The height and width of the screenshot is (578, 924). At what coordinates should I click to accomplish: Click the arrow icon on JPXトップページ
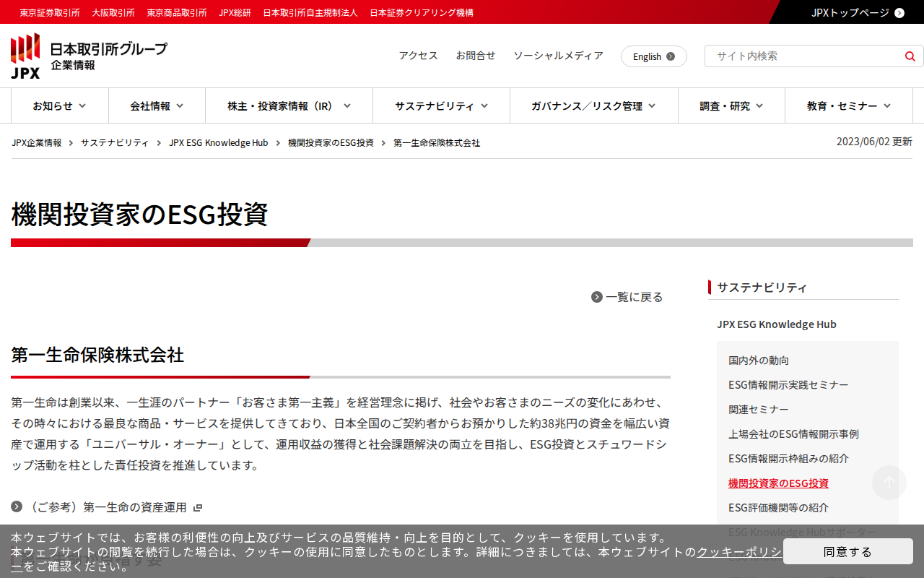[899, 12]
